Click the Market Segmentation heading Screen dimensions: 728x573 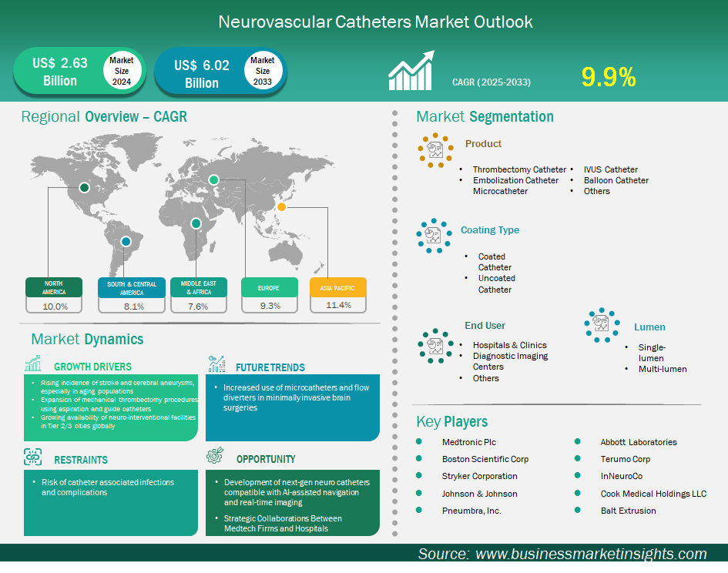(485, 116)
